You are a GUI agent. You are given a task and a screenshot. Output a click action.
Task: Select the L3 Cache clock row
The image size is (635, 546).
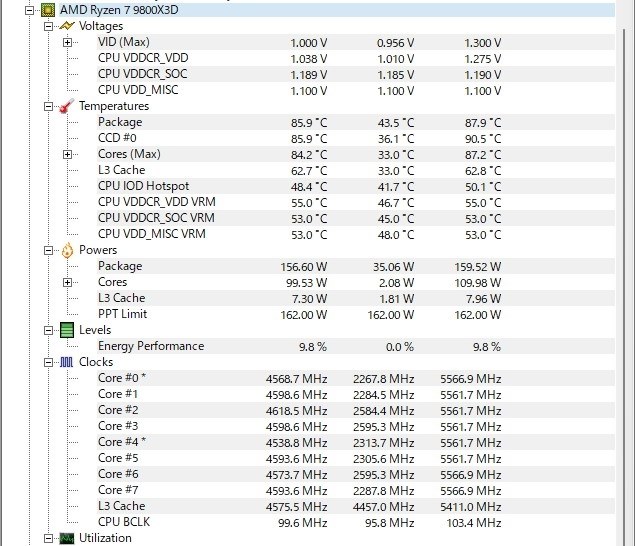pyautogui.click(x=356, y=506)
